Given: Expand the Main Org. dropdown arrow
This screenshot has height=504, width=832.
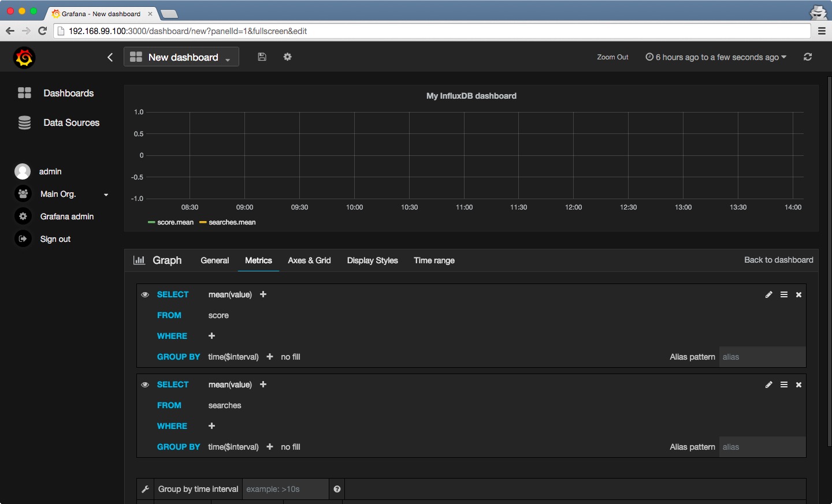Looking at the screenshot, I should [x=106, y=195].
